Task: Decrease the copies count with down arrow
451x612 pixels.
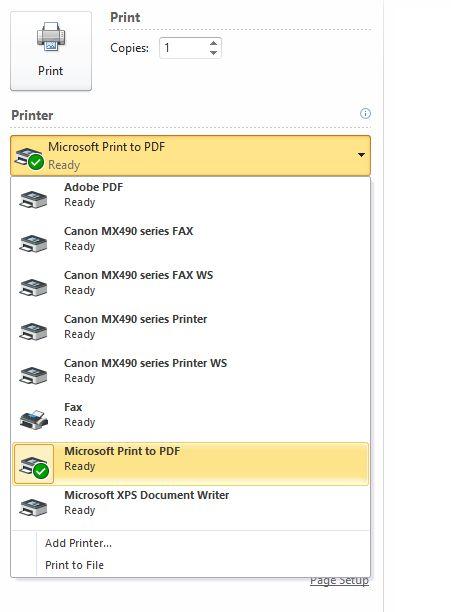Action: [213, 53]
